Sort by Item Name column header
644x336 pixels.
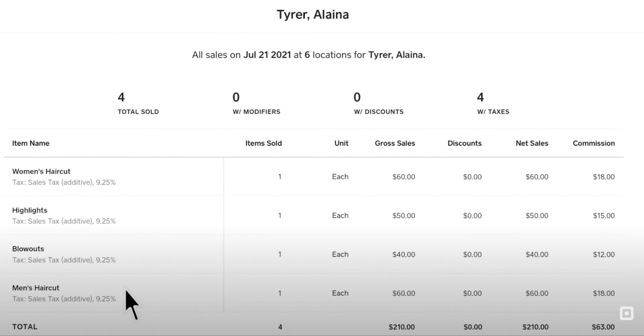pos(31,143)
